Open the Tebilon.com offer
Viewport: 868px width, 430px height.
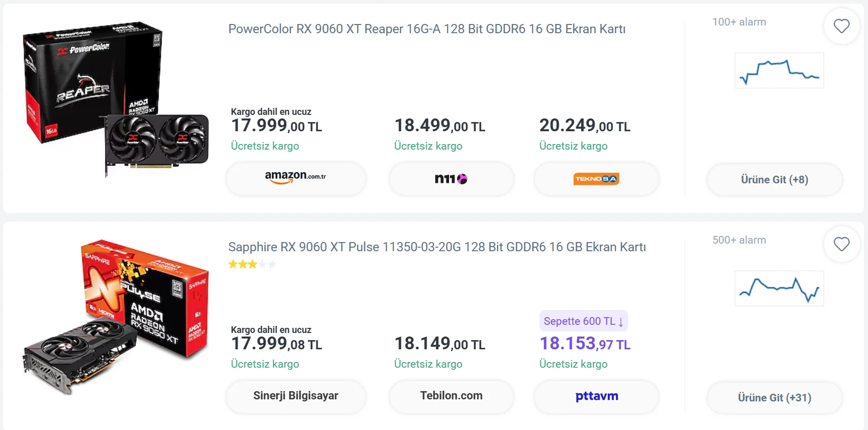[x=451, y=396]
